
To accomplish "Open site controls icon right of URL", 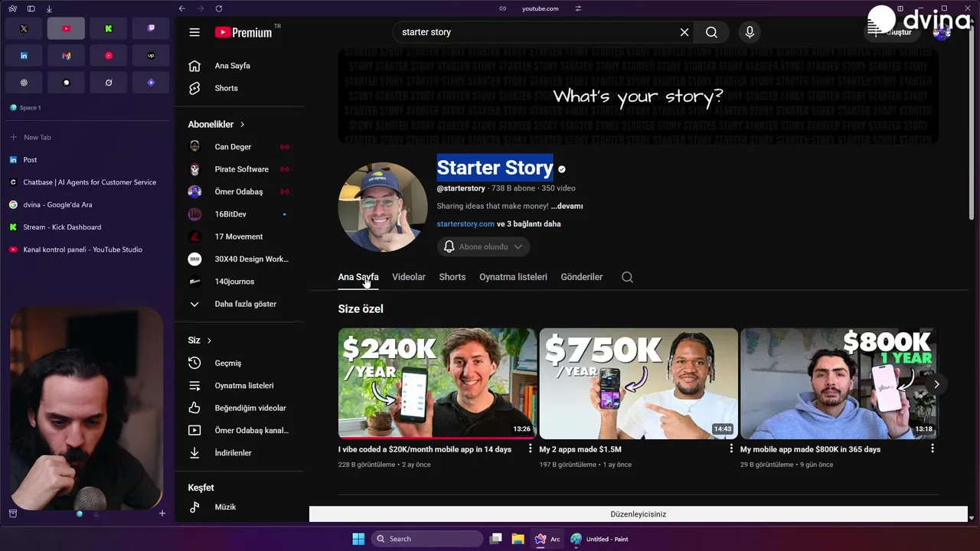I will [x=578, y=8].
